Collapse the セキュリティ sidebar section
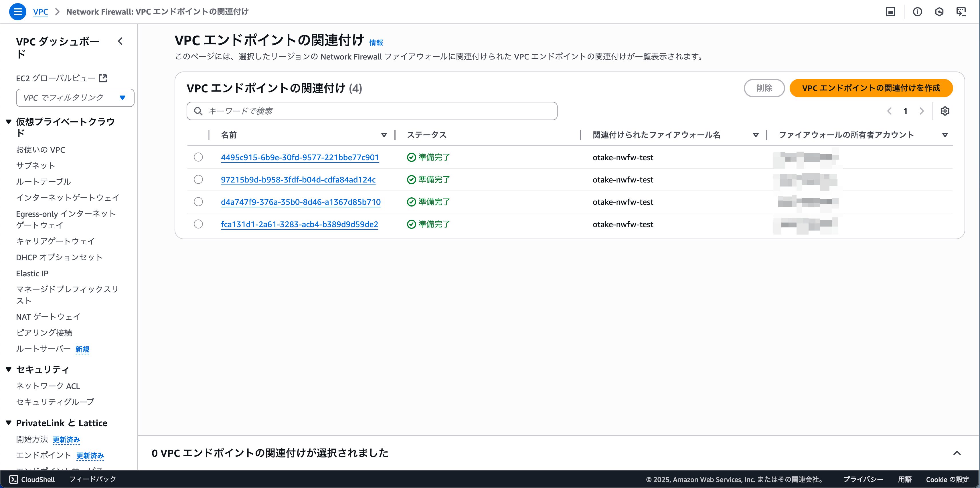The image size is (980, 488). click(x=9, y=369)
